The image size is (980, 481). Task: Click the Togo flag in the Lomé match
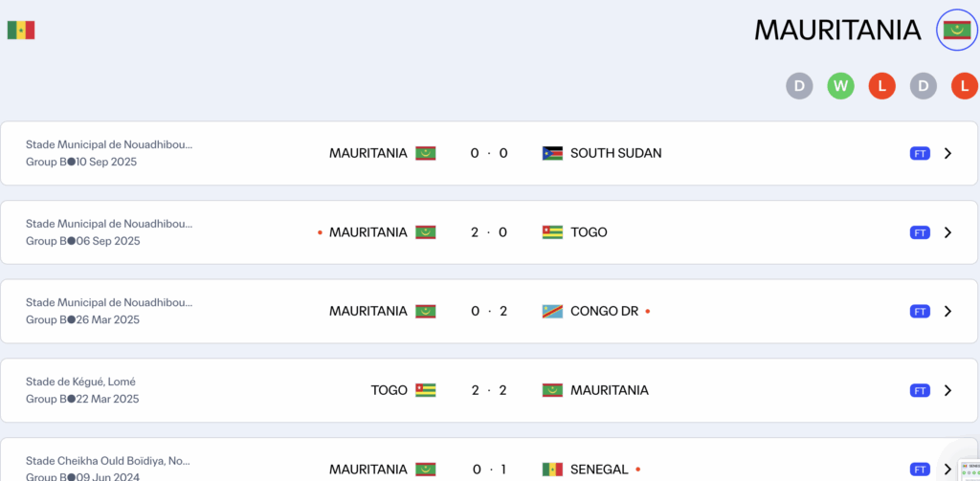tap(426, 390)
